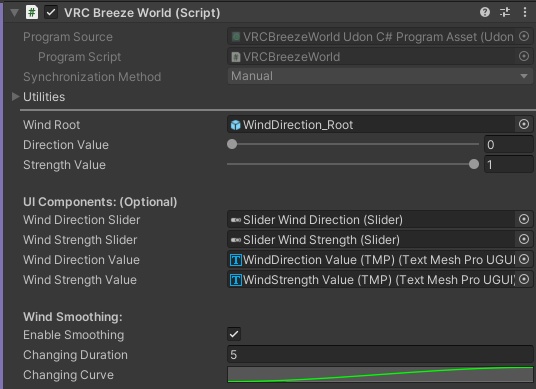Click the Wind Smoothing: header
536x389 pixels.
(x=72, y=317)
